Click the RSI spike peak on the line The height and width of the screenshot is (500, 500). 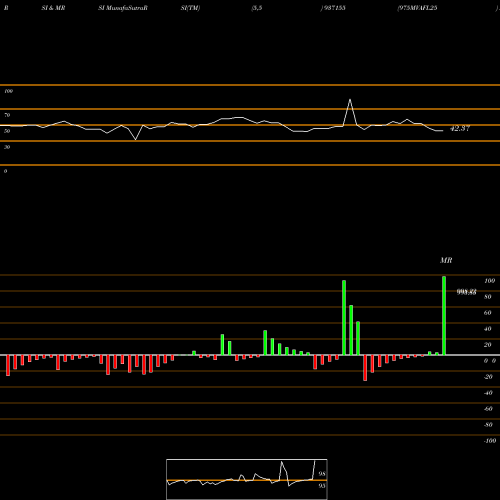point(350,100)
